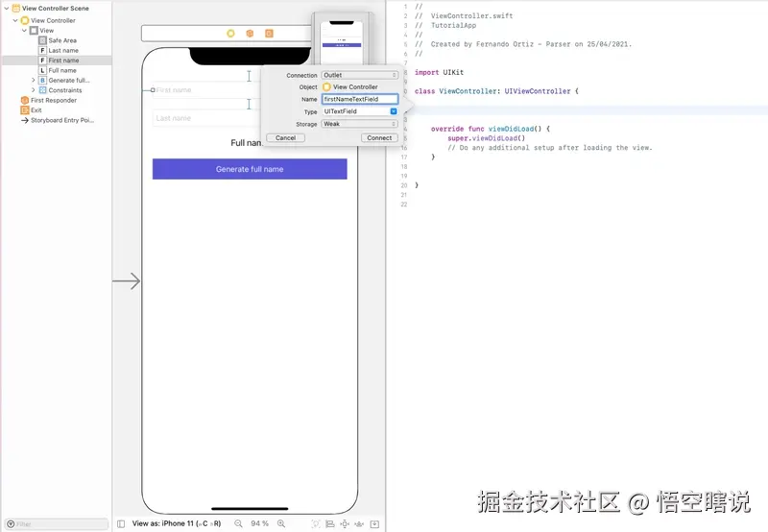Click the 'Created by Fernando Ortiz' comment line
Viewport: 768px width, 532px height.
coord(523,44)
